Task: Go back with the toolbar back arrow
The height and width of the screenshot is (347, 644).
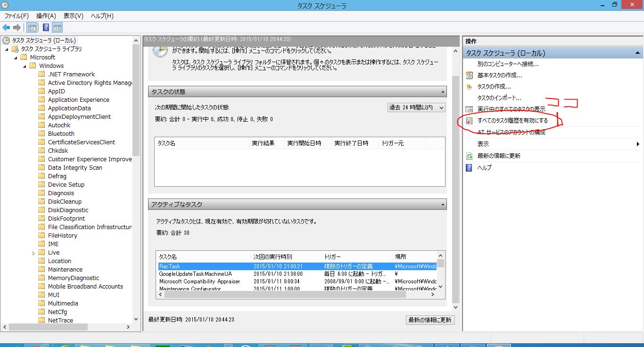Action: [6, 27]
